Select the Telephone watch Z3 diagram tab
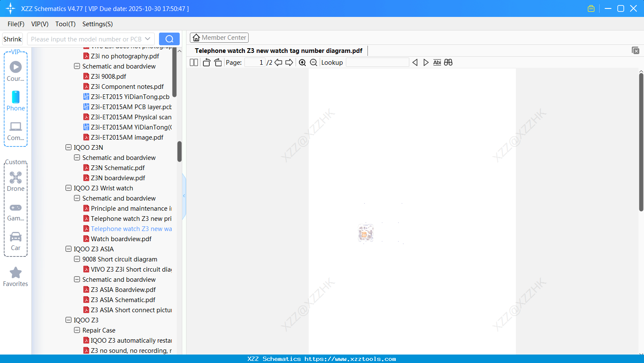 [279, 51]
